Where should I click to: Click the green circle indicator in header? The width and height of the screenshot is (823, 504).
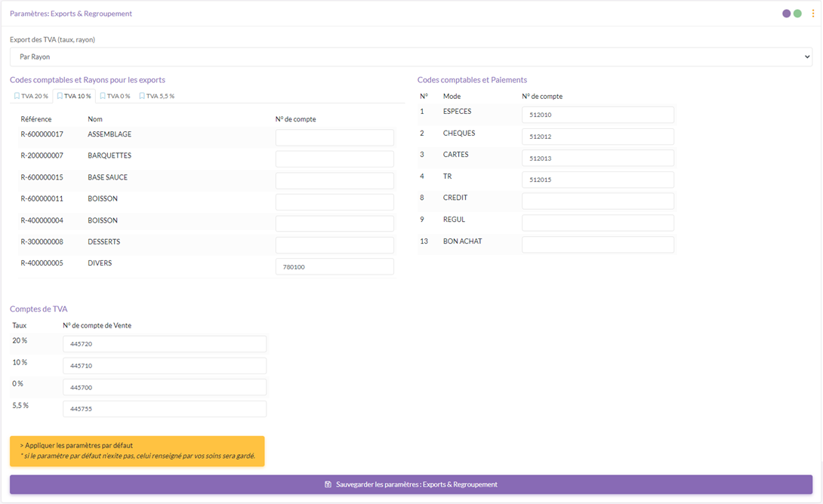[797, 14]
